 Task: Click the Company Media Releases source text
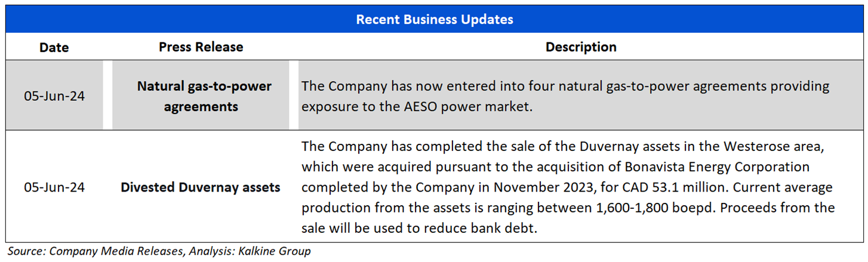pos(116,251)
